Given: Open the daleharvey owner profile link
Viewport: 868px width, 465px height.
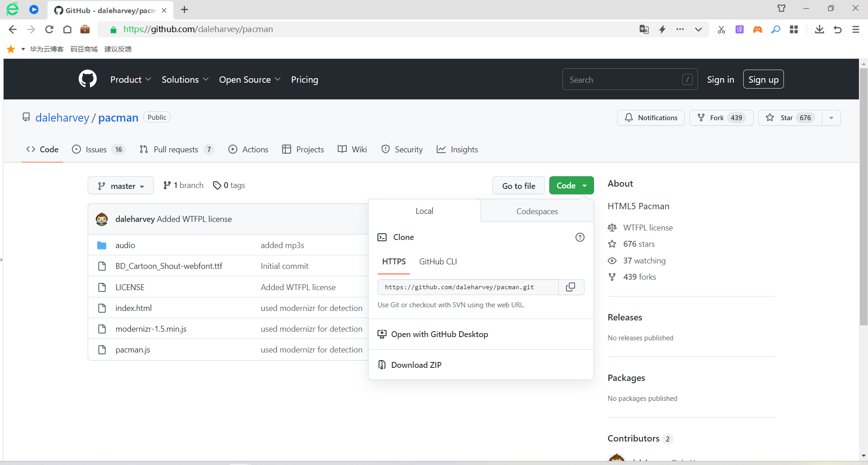Looking at the screenshot, I should click(x=62, y=118).
